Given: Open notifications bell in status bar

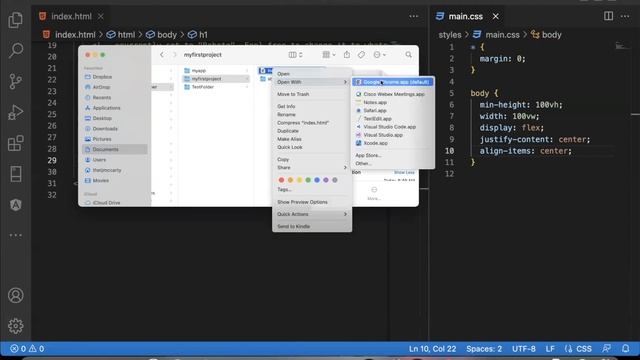Looking at the screenshot, I should [x=625, y=349].
